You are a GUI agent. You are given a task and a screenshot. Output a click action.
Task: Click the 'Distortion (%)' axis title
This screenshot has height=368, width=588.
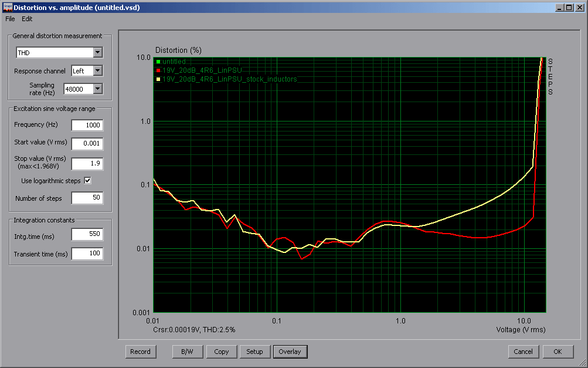[178, 50]
